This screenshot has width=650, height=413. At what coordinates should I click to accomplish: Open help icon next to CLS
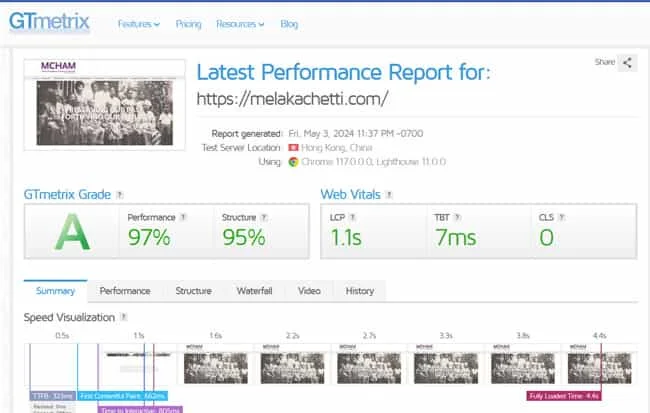tap(561, 217)
